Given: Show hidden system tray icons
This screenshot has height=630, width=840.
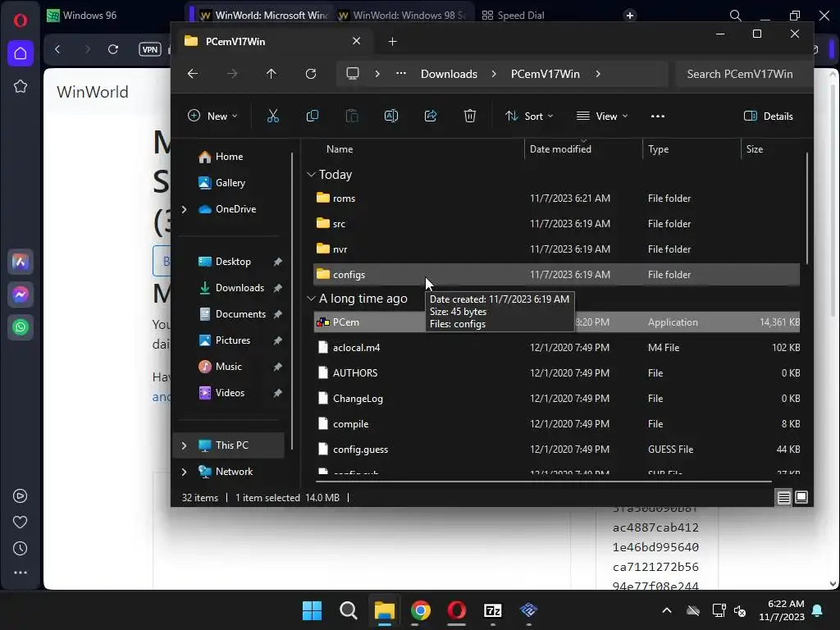Looking at the screenshot, I should pos(666,610).
